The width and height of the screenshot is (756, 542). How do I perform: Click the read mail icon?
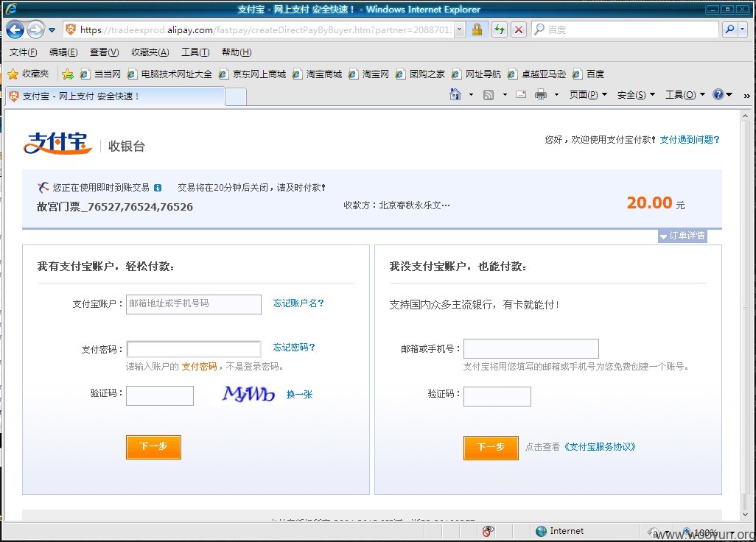coord(521,94)
